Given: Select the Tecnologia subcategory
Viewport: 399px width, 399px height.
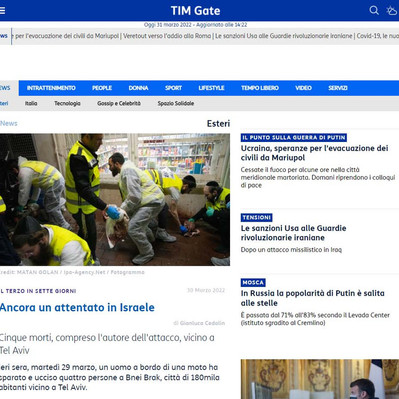Looking at the screenshot, I should pos(67,103).
